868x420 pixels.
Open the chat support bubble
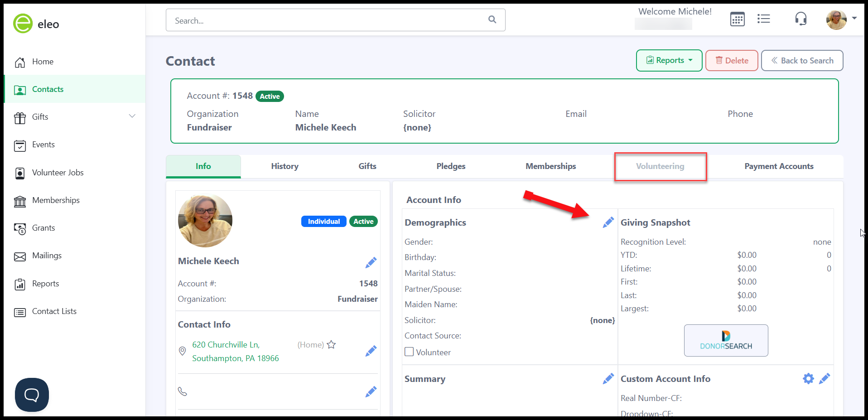pos(32,395)
